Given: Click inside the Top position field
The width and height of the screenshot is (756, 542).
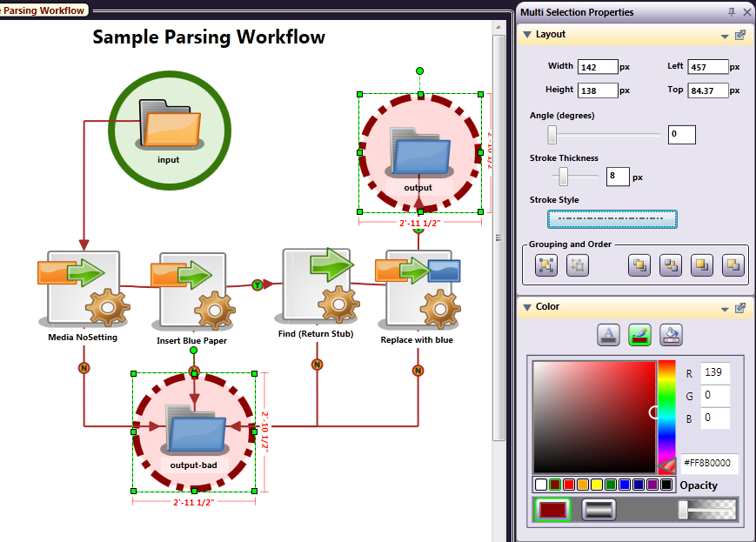Looking at the screenshot, I should click(708, 90).
